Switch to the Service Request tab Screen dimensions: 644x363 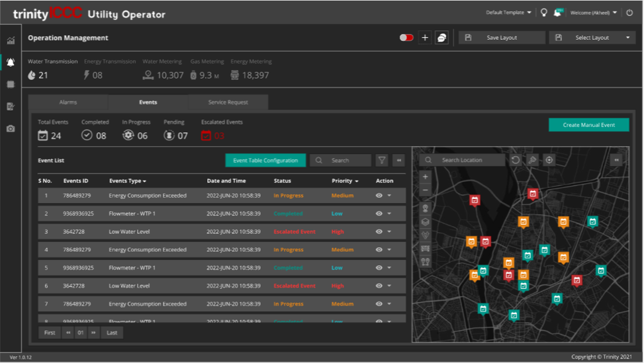[228, 102]
